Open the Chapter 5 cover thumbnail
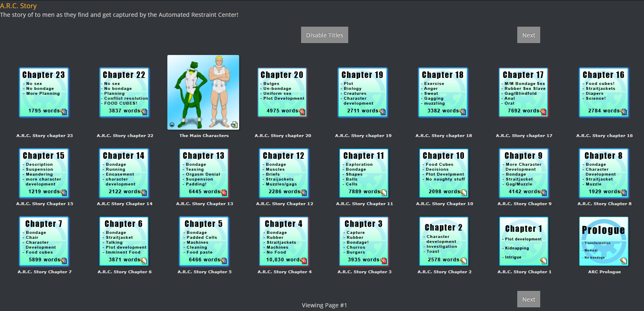The height and width of the screenshot is (311, 644). point(204,241)
